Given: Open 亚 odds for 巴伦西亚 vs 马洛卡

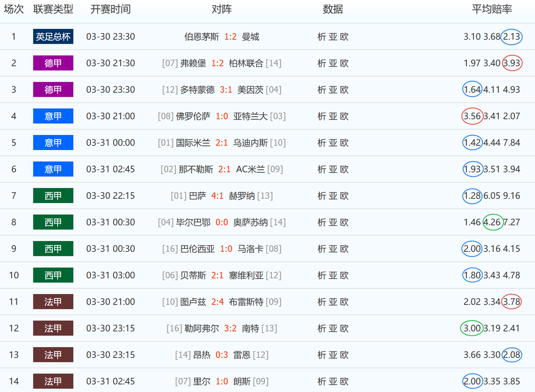Looking at the screenshot, I should [x=333, y=249].
